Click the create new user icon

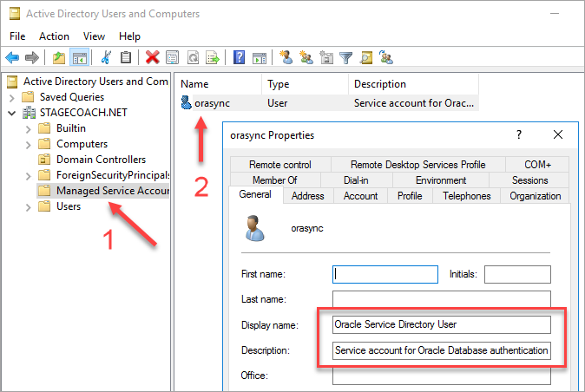click(x=286, y=58)
